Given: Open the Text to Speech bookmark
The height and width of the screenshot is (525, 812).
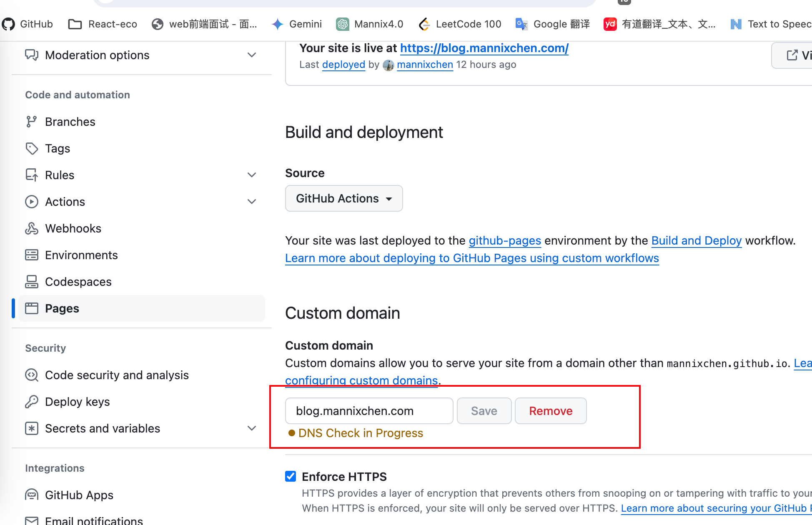Looking at the screenshot, I should [x=771, y=24].
